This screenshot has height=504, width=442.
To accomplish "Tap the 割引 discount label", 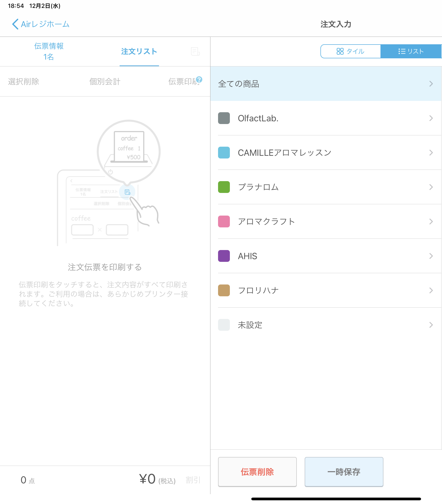I will pos(193,480).
